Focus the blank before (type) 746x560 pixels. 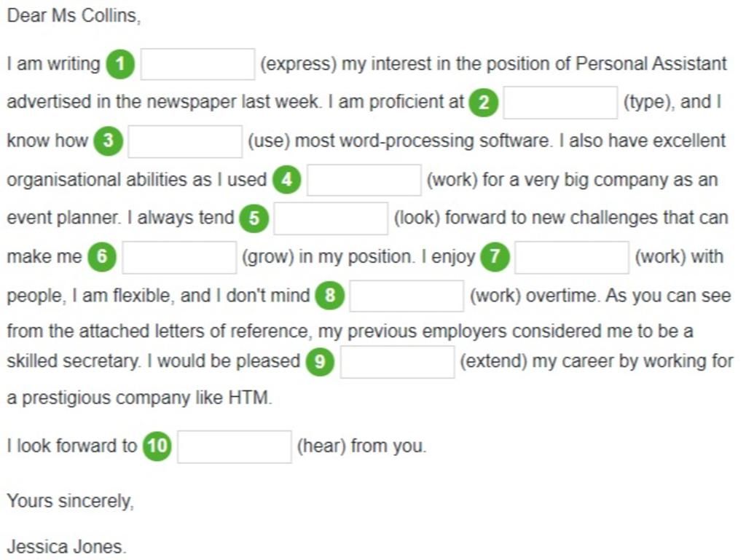[560, 103]
